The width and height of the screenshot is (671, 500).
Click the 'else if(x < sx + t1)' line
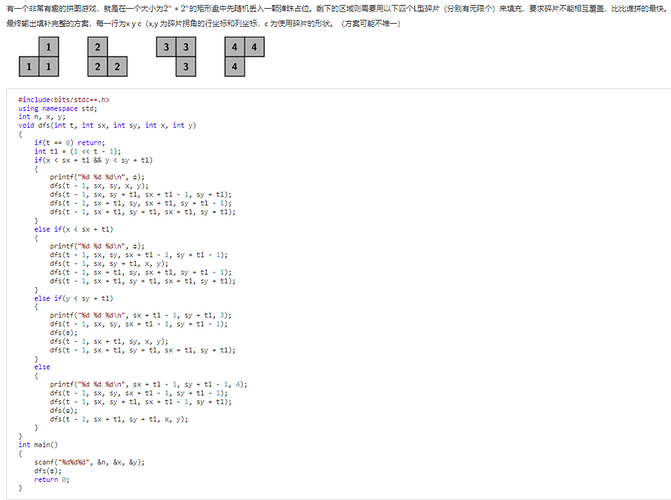coord(74,229)
